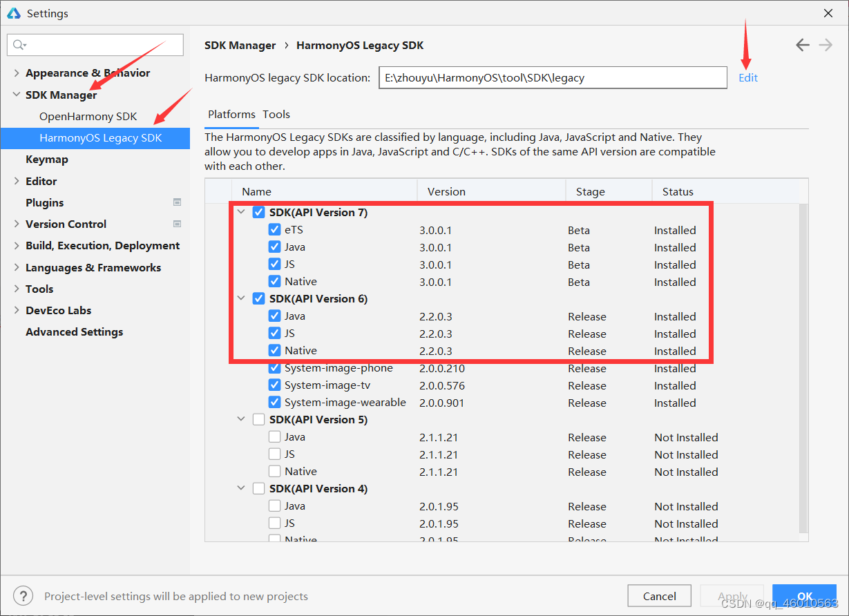The height and width of the screenshot is (616, 849).
Task: Expand Languages & Frameworks section
Action: point(17,267)
